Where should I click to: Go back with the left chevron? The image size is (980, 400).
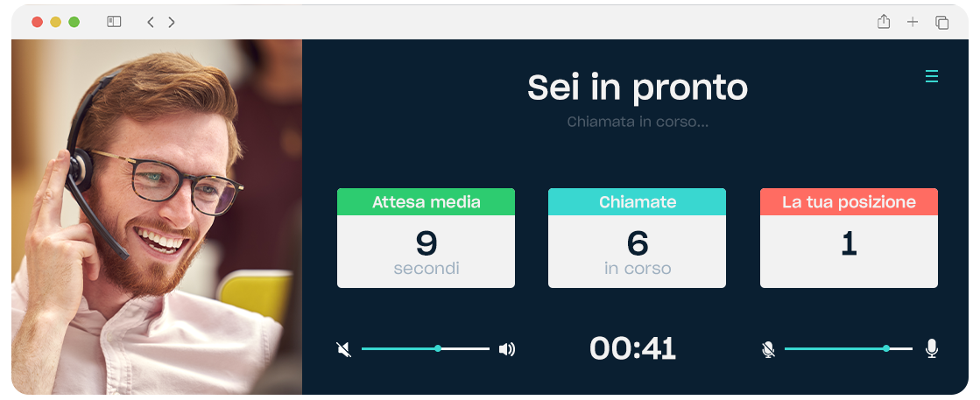pos(150,22)
